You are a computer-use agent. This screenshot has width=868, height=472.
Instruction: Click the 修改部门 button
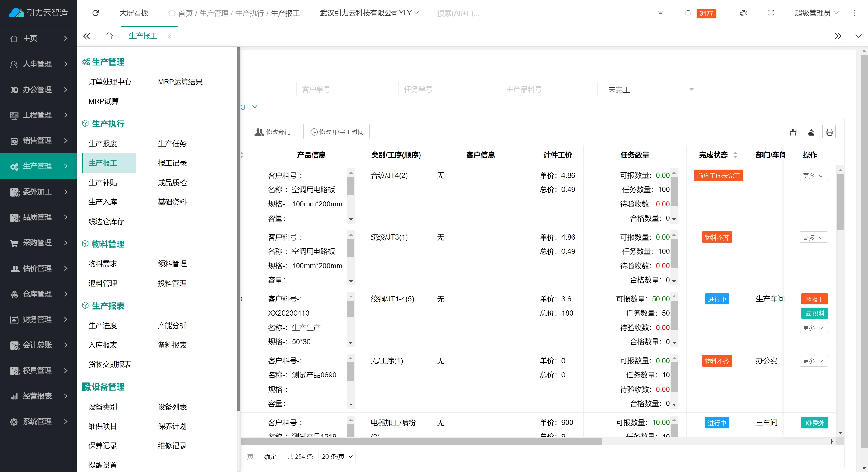[272, 132]
